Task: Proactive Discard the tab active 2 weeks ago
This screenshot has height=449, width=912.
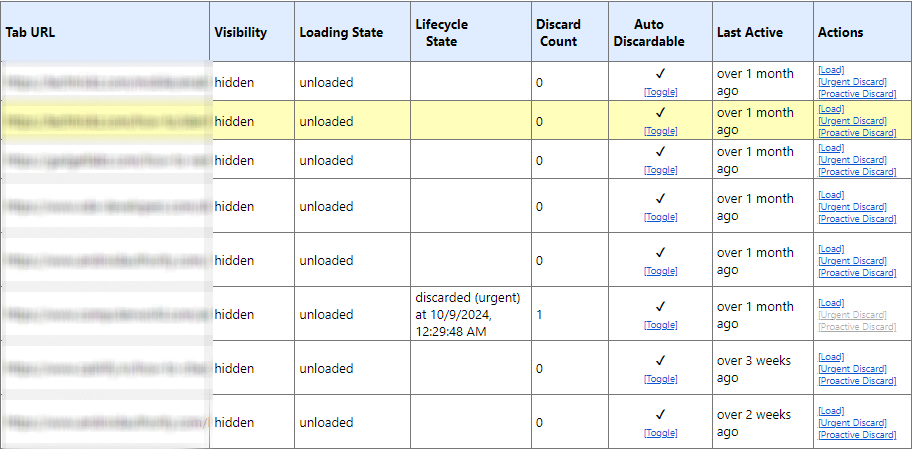Action: click(x=857, y=435)
